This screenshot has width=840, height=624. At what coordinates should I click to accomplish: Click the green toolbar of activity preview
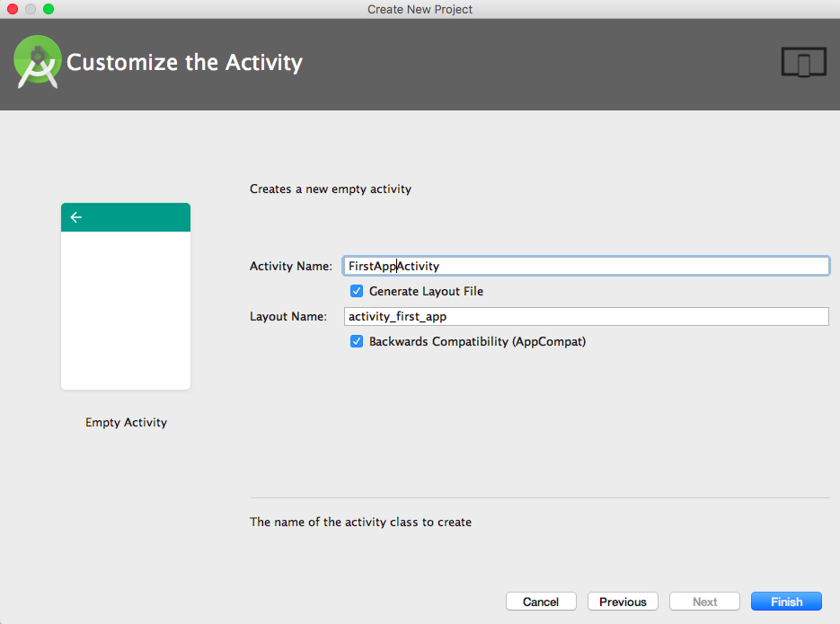point(126,217)
